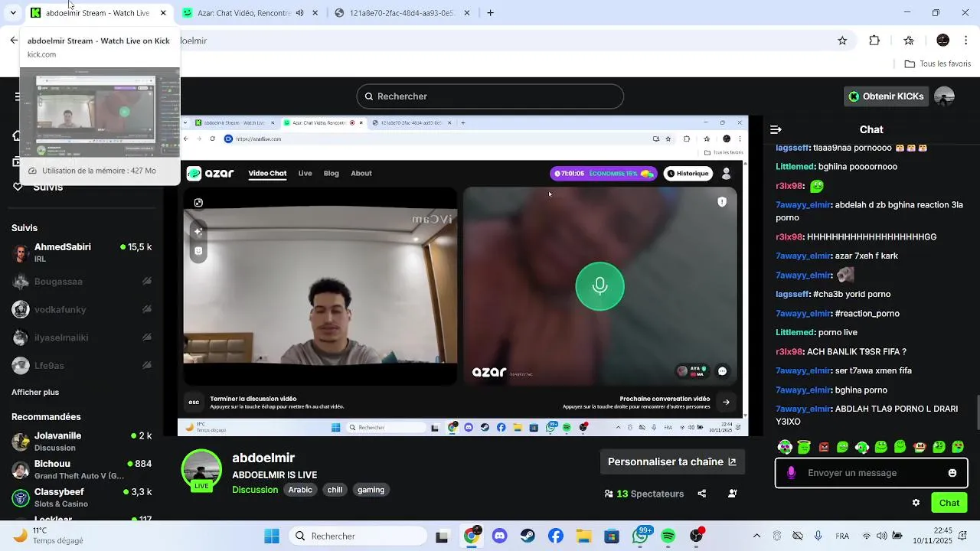Open Task View from the taskbar
Screen dimensions: 980x551
point(442,536)
